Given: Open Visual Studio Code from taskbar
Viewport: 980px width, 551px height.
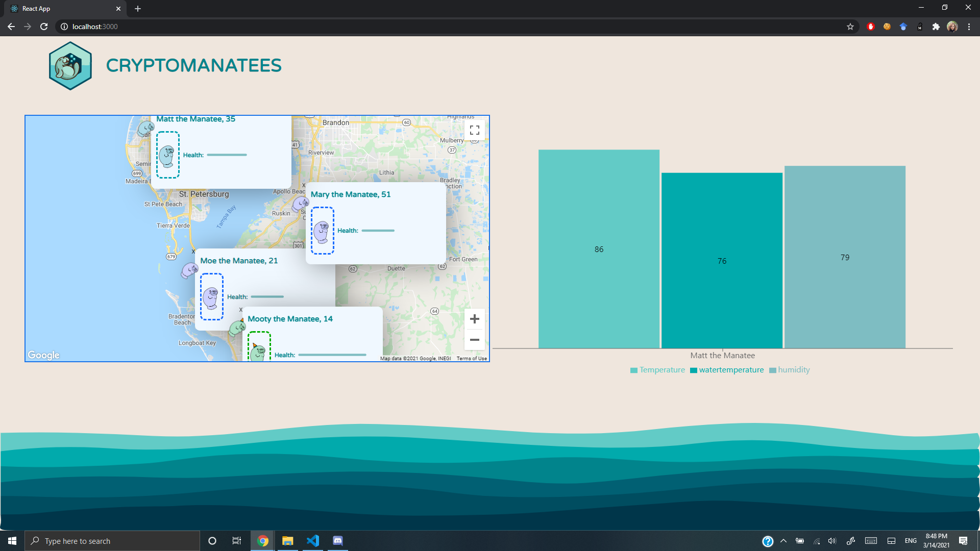Looking at the screenshot, I should 312,541.
